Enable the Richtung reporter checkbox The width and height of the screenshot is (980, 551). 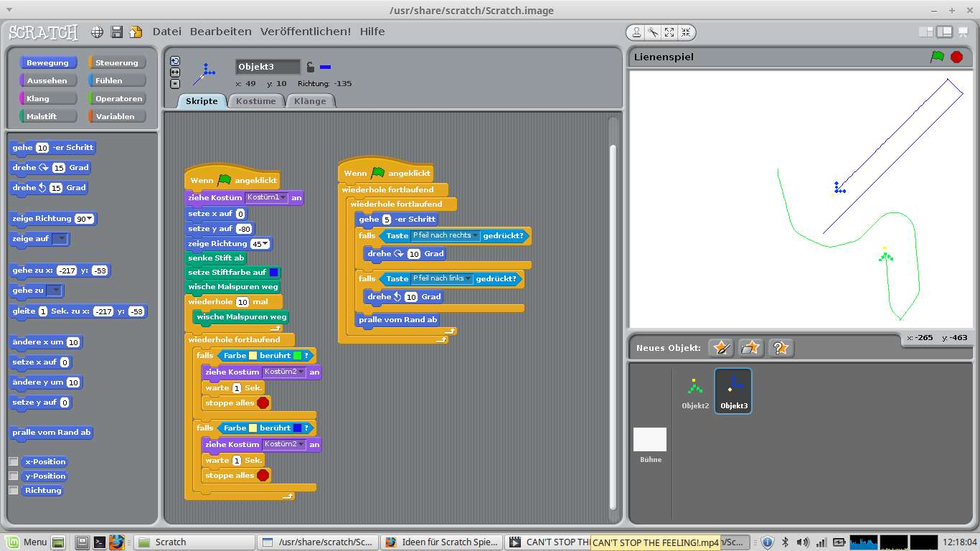(x=13, y=490)
